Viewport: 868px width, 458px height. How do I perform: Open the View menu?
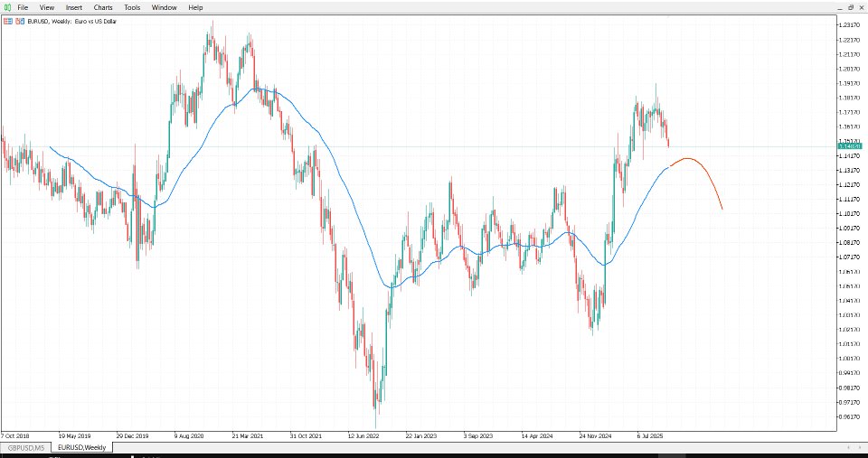pyautogui.click(x=47, y=7)
